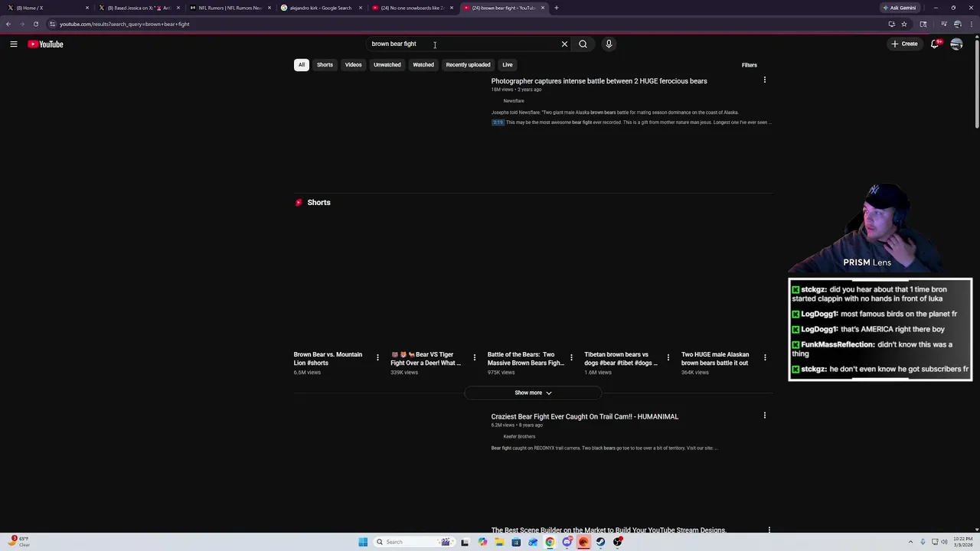This screenshot has height=551, width=980.
Task: Open the Filters dropdown
Action: [749, 65]
